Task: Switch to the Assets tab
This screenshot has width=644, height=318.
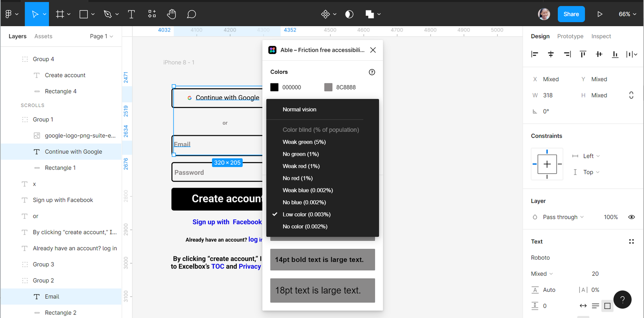Action: [x=43, y=36]
